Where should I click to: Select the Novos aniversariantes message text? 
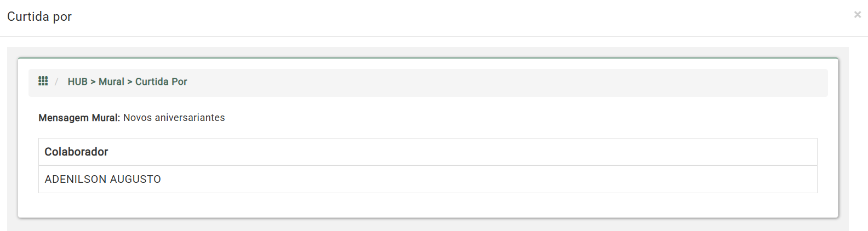[x=174, y=118]
